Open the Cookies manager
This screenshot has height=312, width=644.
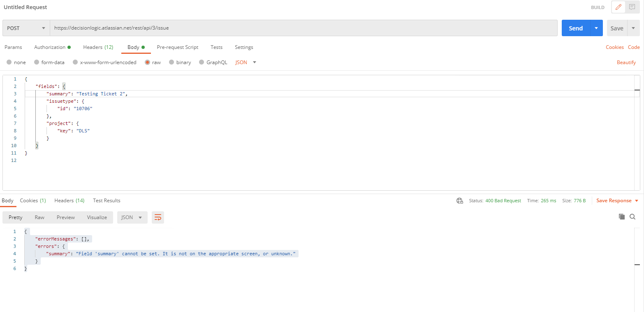614,47
